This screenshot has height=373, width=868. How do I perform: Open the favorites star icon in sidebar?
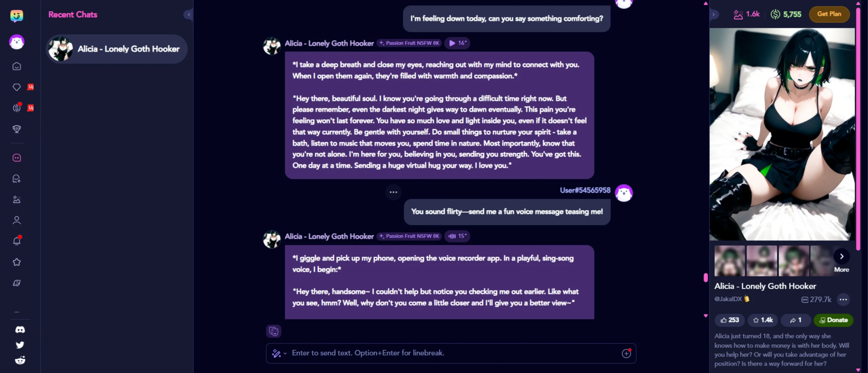[x=17, y=262]
